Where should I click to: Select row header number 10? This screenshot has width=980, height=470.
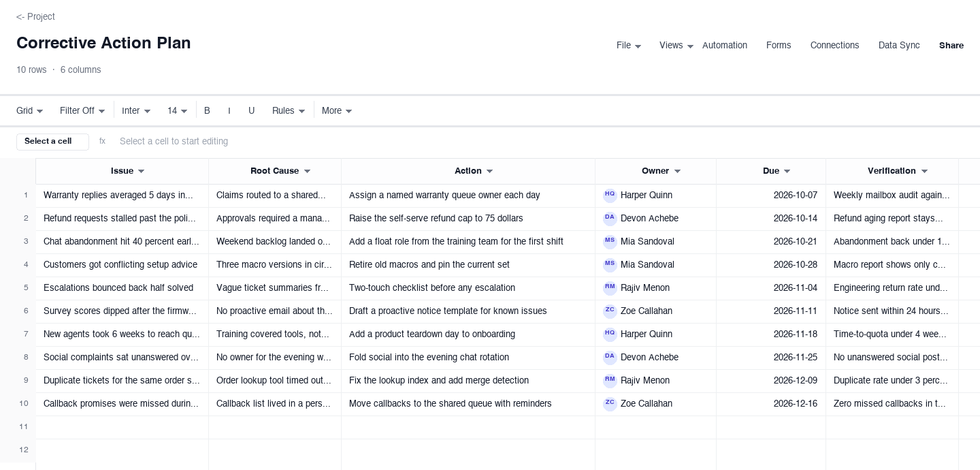pos(18,404)
